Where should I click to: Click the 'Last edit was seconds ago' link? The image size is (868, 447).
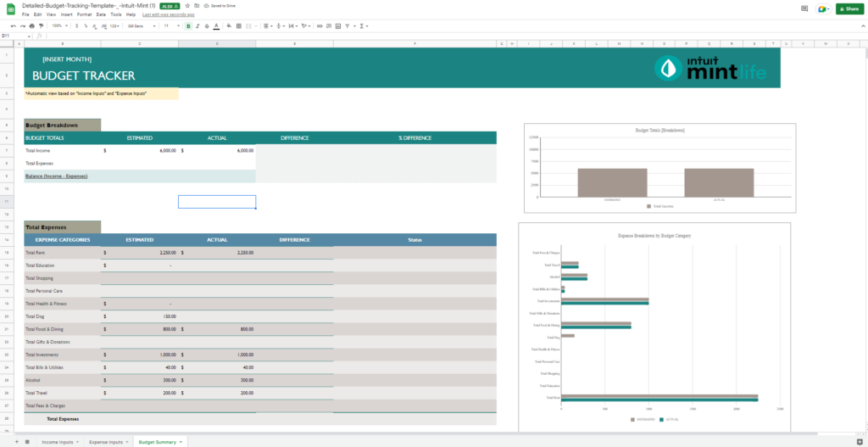[168, 14]
